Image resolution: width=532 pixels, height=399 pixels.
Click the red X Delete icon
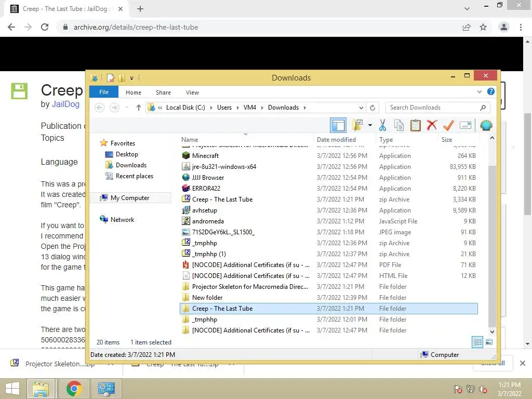432,125
